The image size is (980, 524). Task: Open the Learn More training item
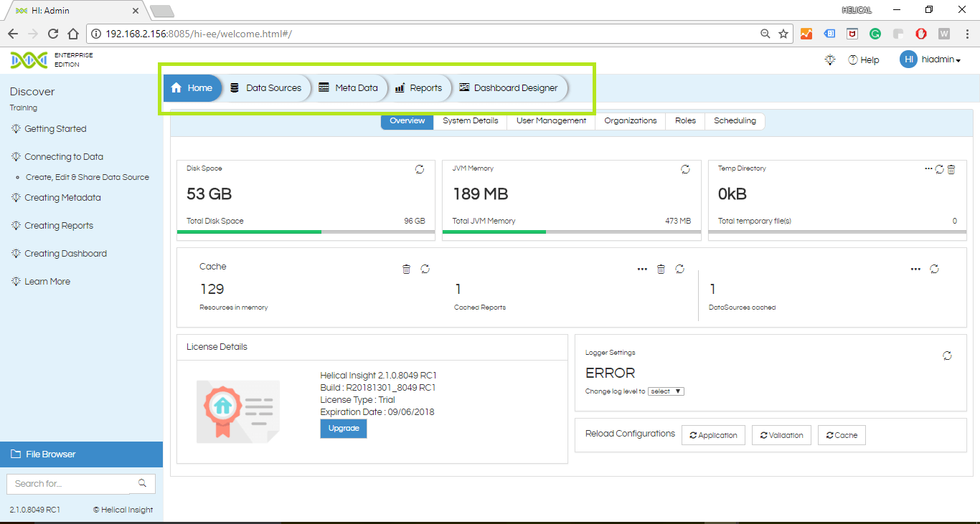(47, 282)
